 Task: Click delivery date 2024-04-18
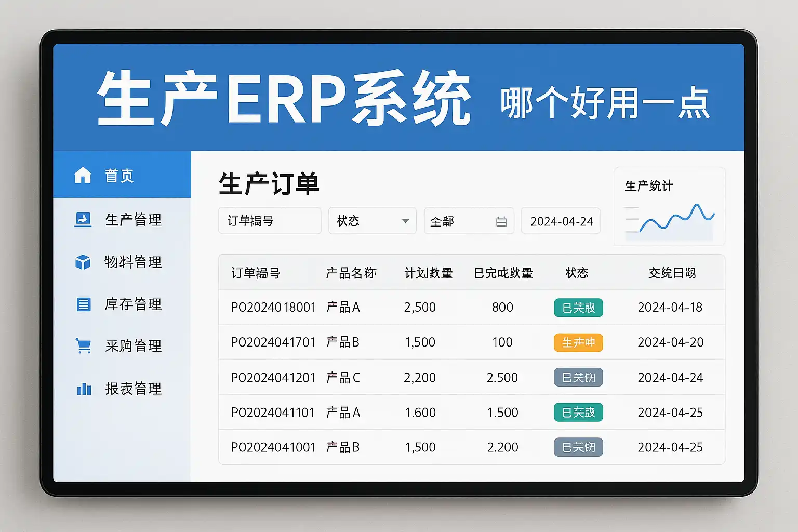click(670, 307)
